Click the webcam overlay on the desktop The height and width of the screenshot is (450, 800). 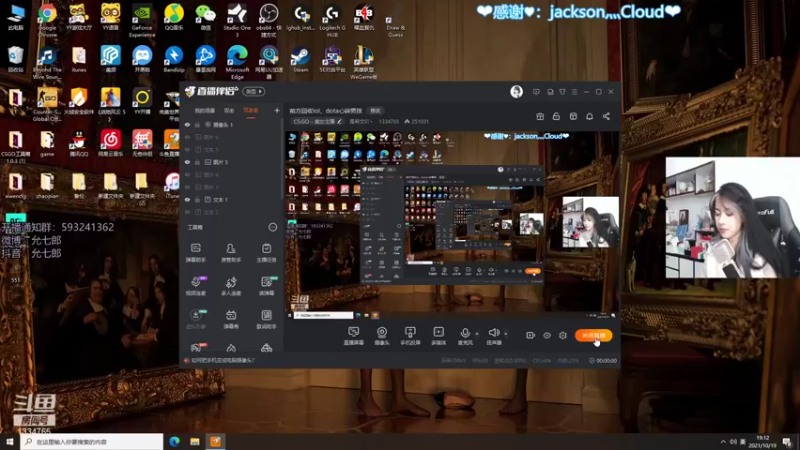tap(733, 217)
